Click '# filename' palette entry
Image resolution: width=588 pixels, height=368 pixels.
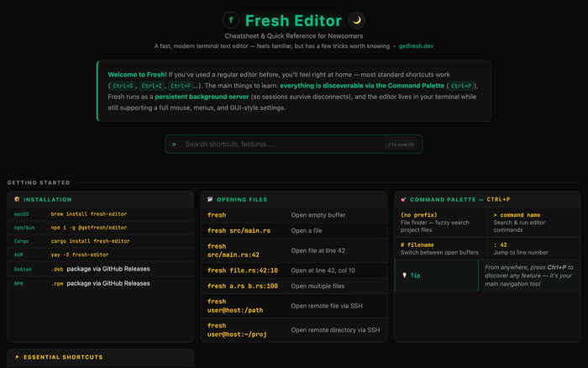[417, 245]
